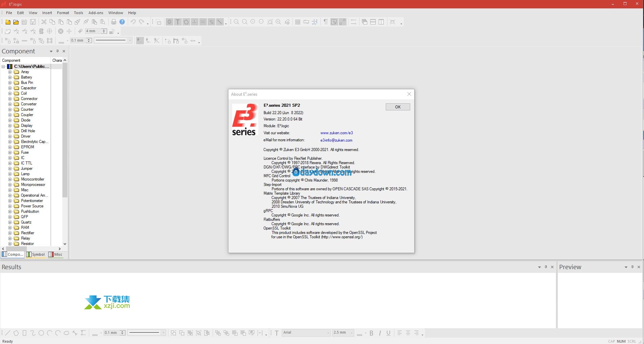Image resolution: width=644 pixels, height=344 pixels.
Task: Toggle Italic text formatting
Action: (380, 333)
